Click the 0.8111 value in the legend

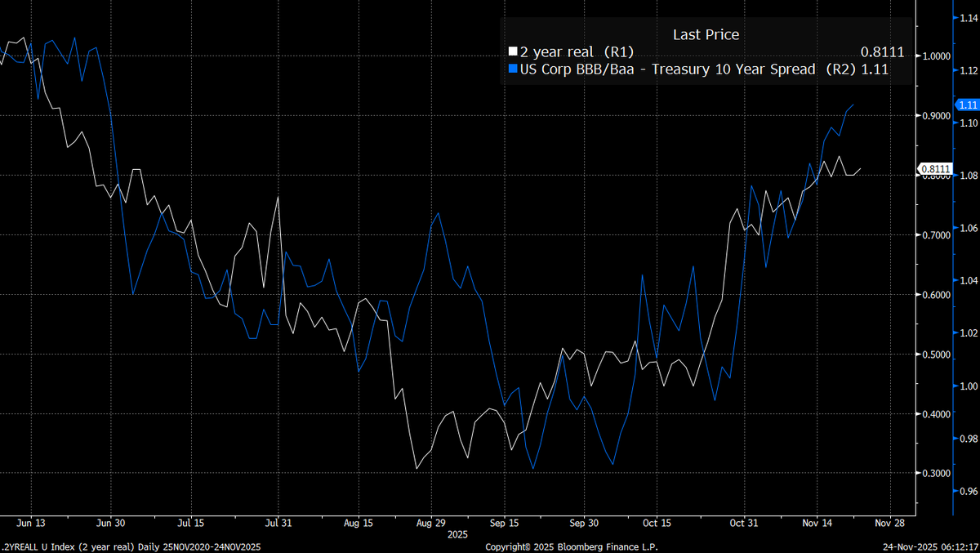click(x=883, y=52)
